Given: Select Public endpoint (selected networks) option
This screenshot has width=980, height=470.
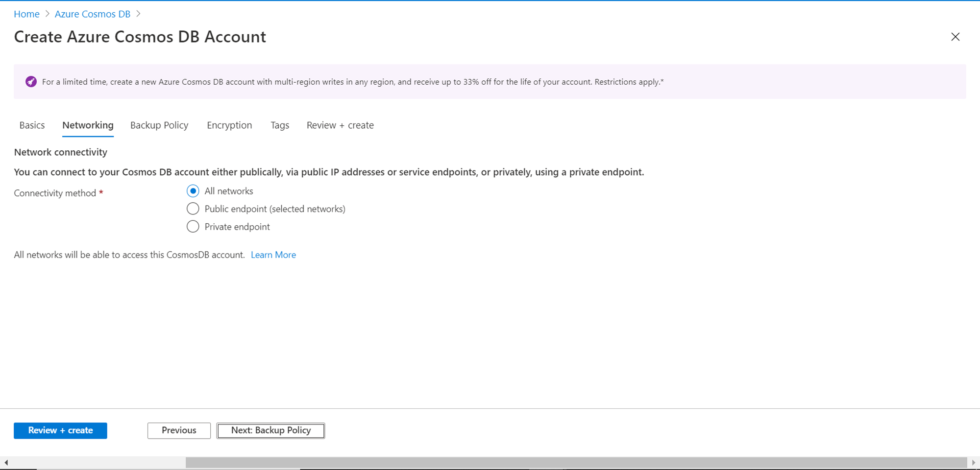Looking at the screenshot, I should click(x=193, y=209).
